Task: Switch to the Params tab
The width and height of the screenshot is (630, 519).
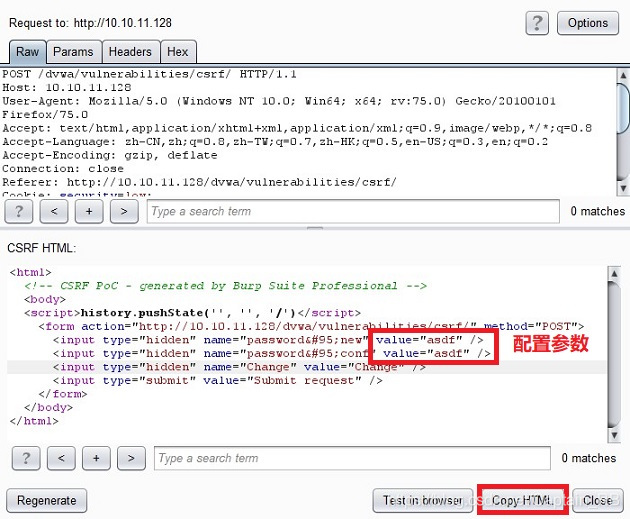Action: 73,52
